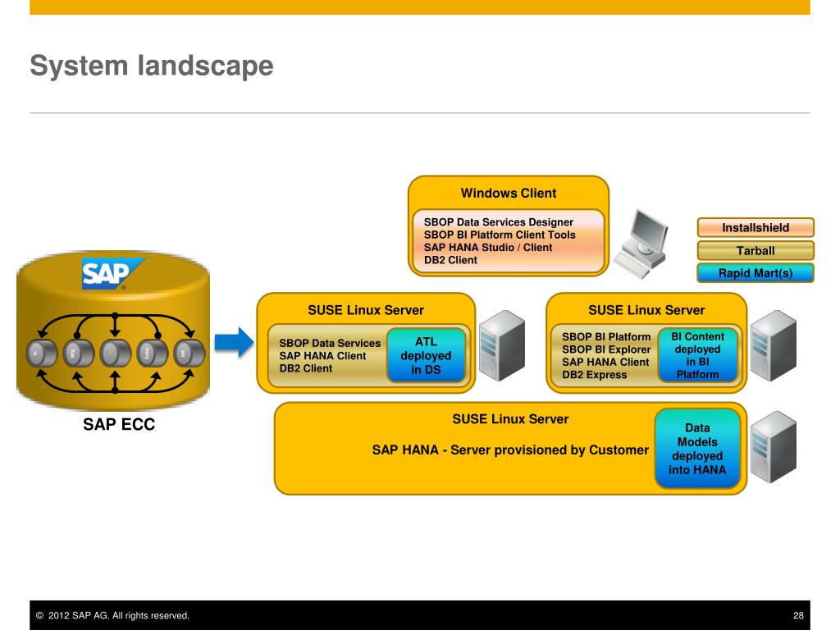
Task: Click SAP HANA Client under SBOP Data Services
Action: [x=322, y=356]
